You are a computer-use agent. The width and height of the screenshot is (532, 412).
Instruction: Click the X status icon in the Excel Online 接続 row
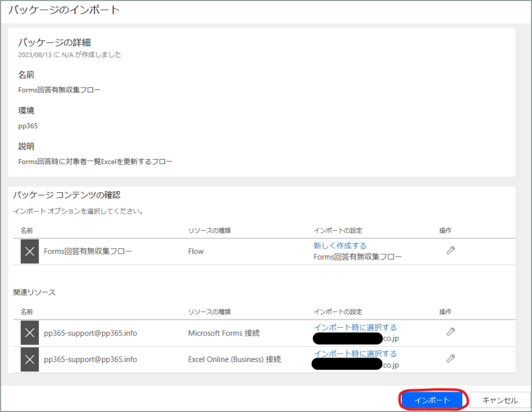coord(30,359)
